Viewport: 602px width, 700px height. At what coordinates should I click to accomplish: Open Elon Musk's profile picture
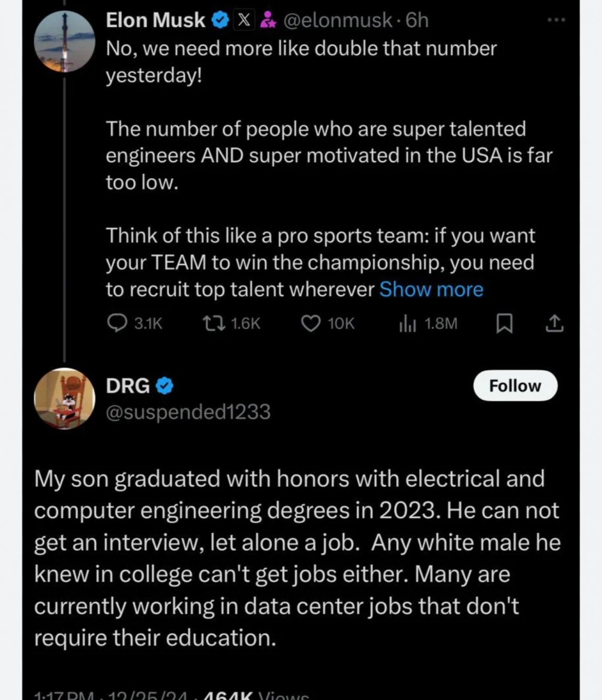click(x=64, y=42)
